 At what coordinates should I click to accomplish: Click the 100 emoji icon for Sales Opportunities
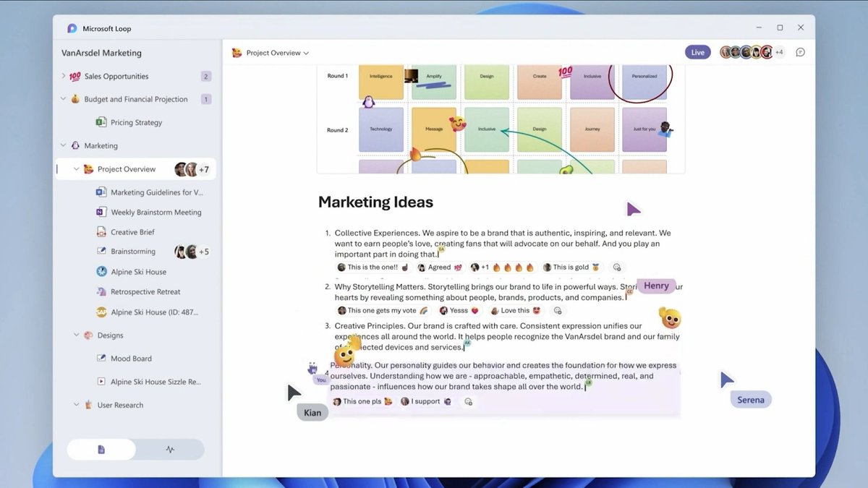[75, 77]
